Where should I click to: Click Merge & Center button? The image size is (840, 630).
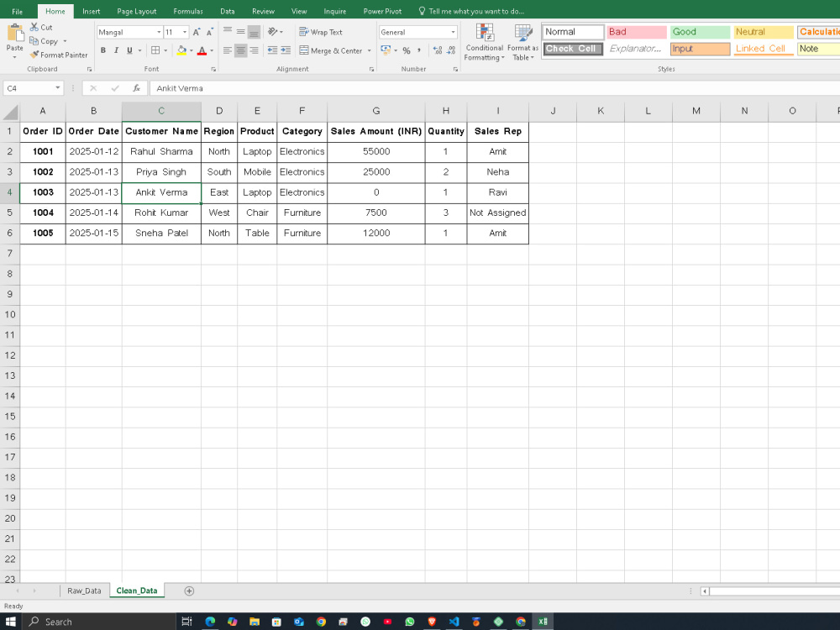[x=331, y=50]
